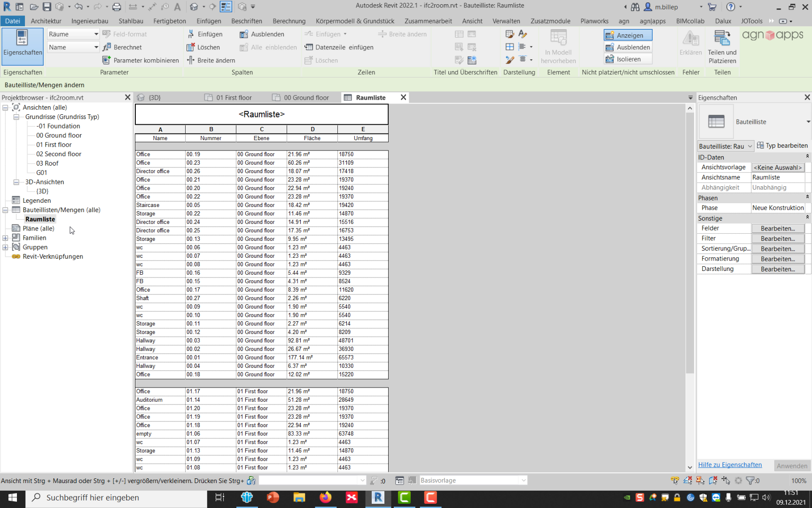Print using the printer icon
Image resolution: width=812 pixels, height=508 pixels.
(x=117, y=7)
